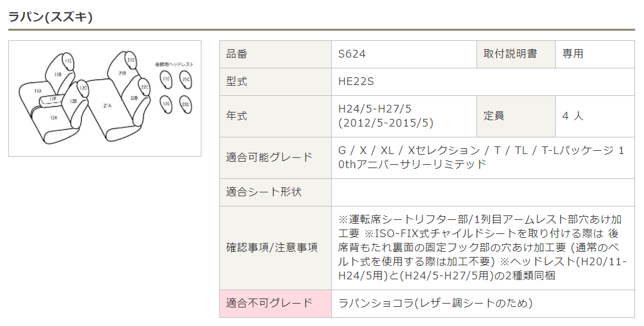
Task: Click the 11B front seat backrest in the diagram
Action: point(58,75)
